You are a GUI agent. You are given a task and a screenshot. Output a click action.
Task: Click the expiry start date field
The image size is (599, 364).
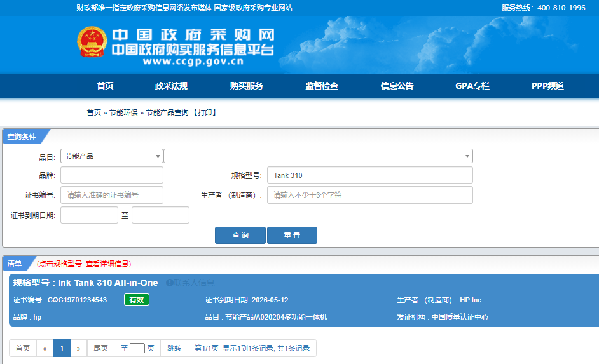89,215
